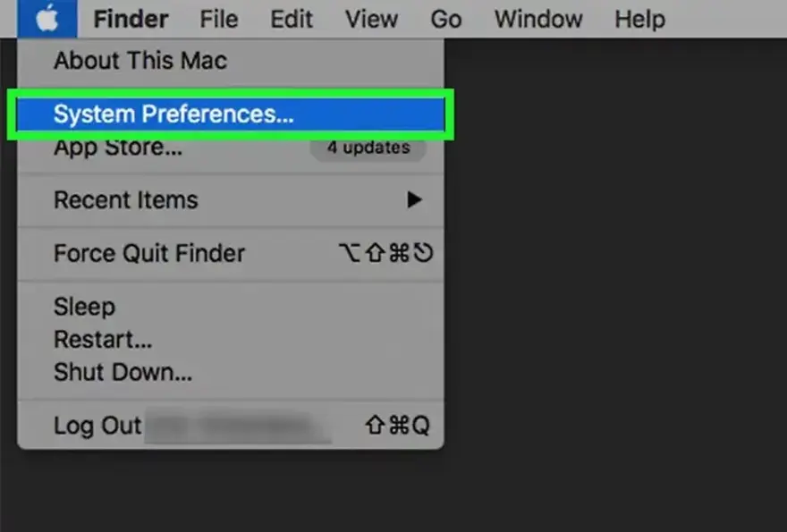Click the Recent Items label text
This screenshot has width=787, height=532.
pyautogui.click(x=126, y=199)
